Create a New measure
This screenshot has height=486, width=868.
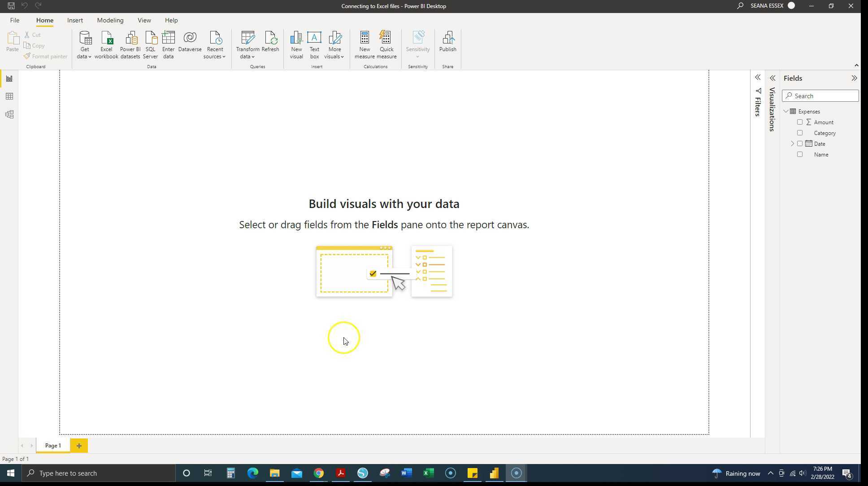pyautogui.click(x=364, y=44)
